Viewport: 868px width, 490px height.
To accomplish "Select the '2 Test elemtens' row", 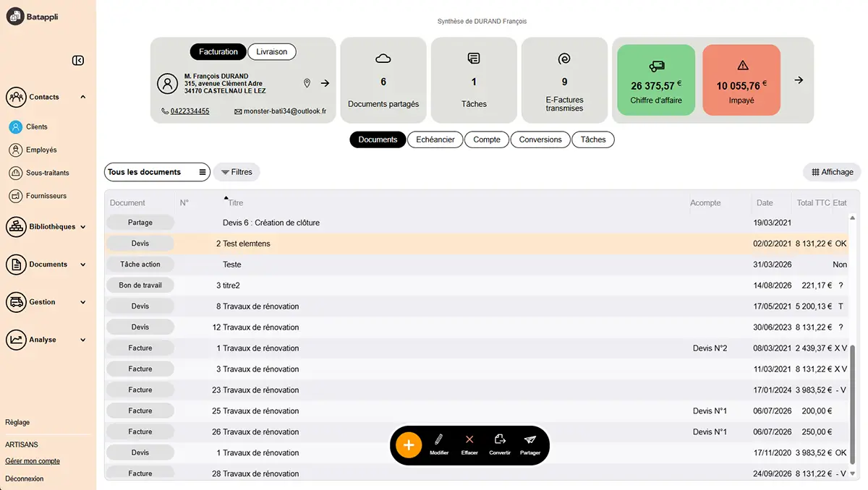I will (x=477, y=244).
